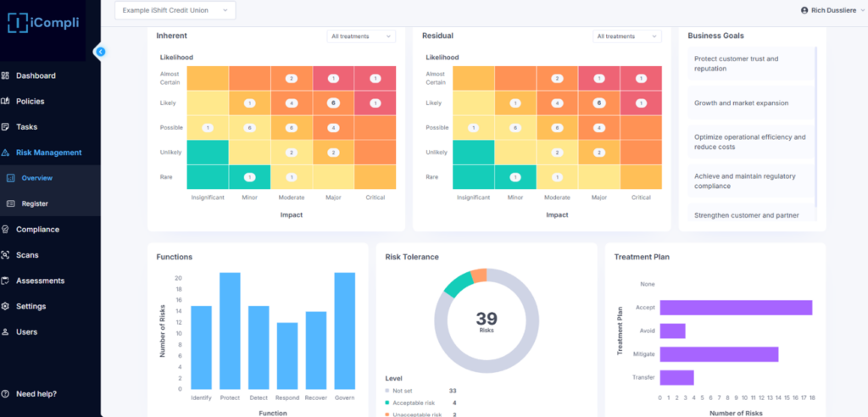
Task: Open Inherent All treatments dropdown
Action: pos(361,36)
